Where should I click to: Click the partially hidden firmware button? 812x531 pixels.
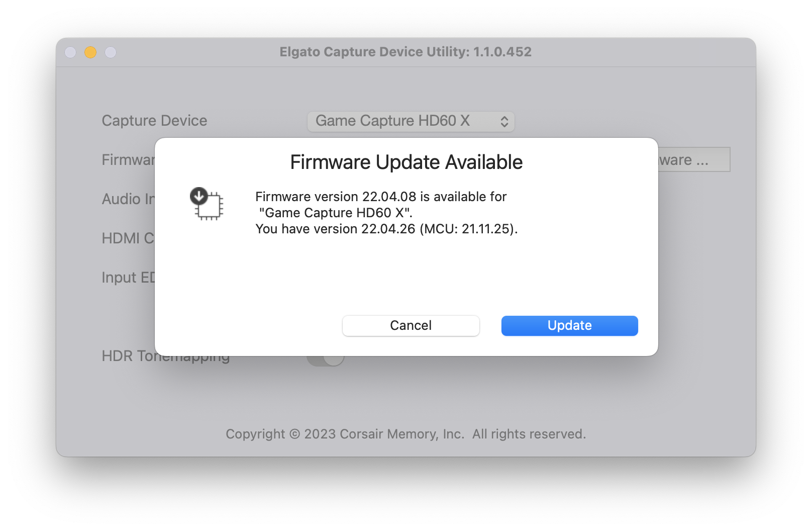pos(694,160)
